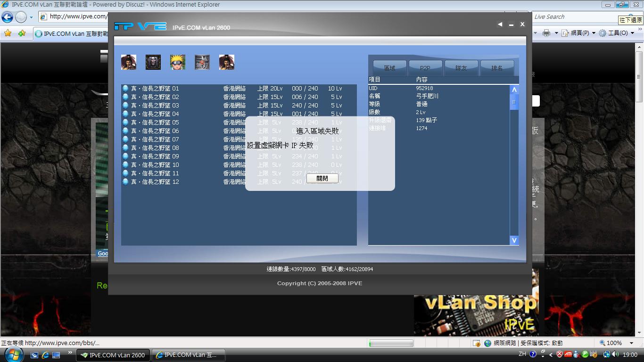Click the browser page vertical scrollbar
The image size is (644, 362).
(x=640, y=189)
